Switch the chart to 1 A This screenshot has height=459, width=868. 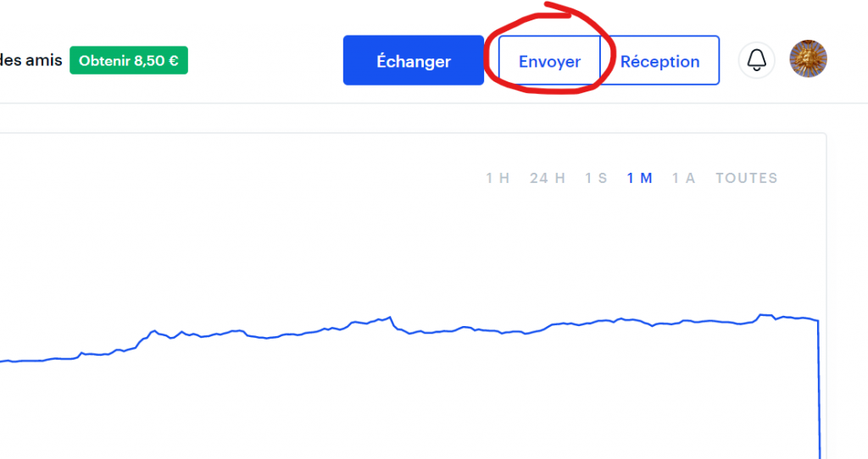click(683, 178)
